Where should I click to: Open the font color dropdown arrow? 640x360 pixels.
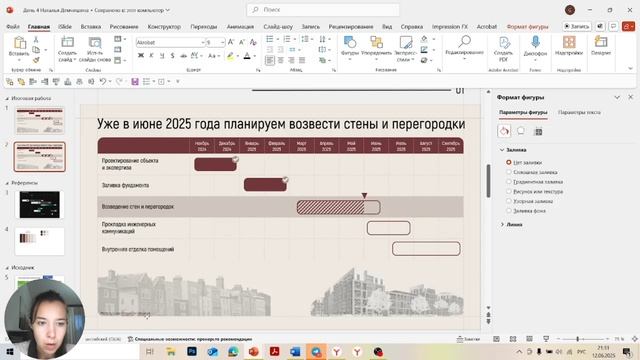point(255,56)
